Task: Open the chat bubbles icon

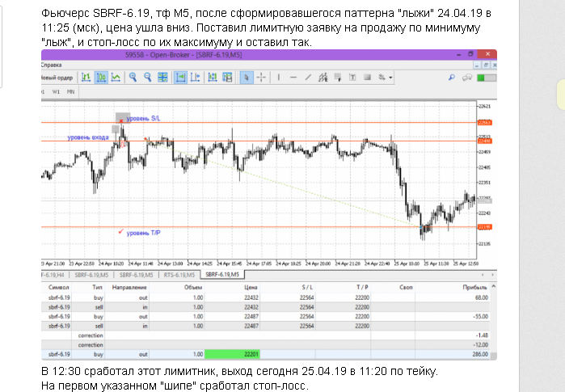Action: pos(467,78)
